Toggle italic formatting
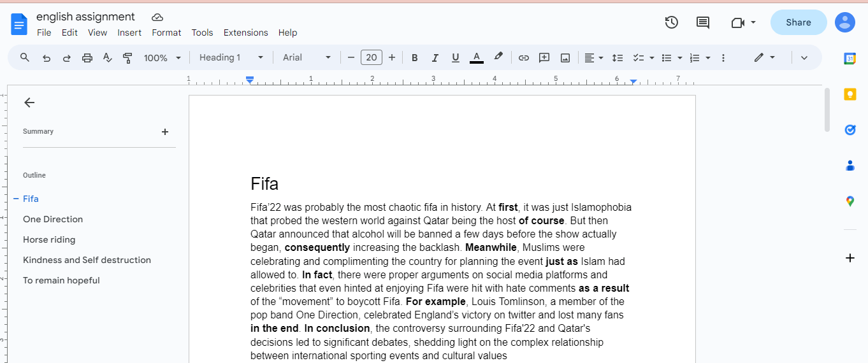The width and height of the screenshot is (868, 363). (435, 58)
